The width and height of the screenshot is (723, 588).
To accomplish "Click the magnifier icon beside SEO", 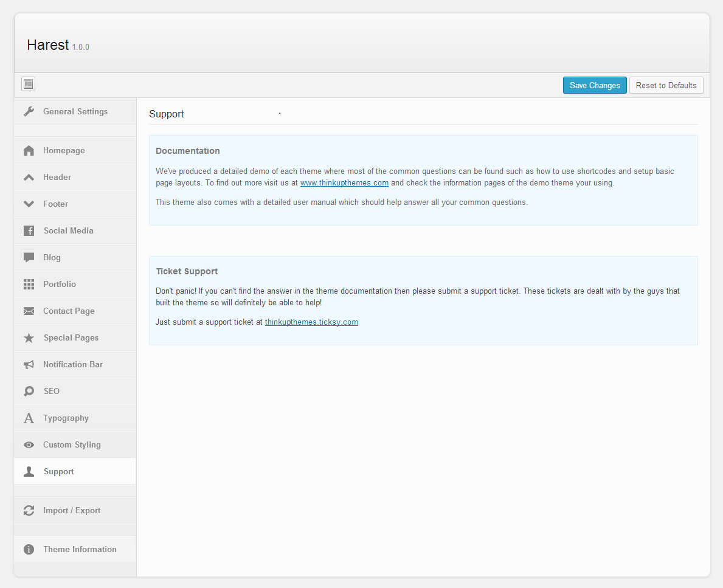I will coord(29,392).
